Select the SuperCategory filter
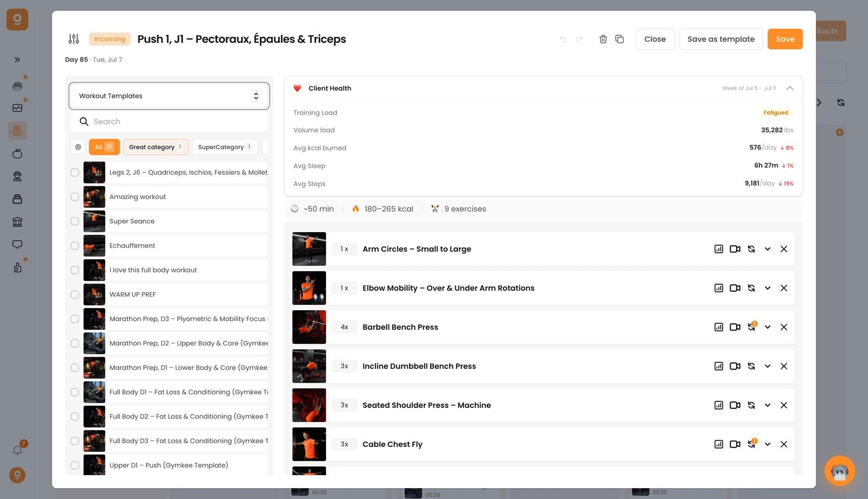The height and width of the screenshot is (499, 868). click(225, 147)
